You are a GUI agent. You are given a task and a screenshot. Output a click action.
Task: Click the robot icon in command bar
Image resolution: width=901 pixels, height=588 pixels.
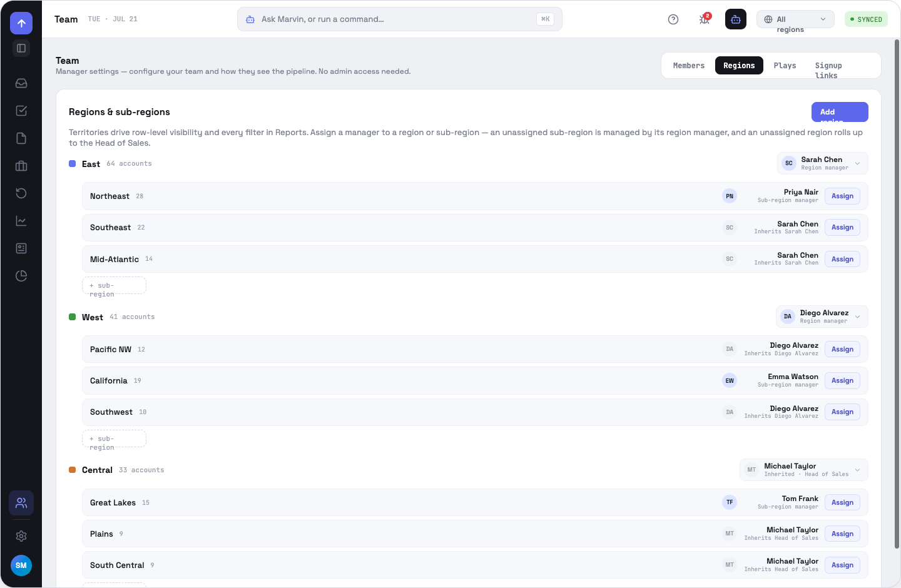click(250, 19)
